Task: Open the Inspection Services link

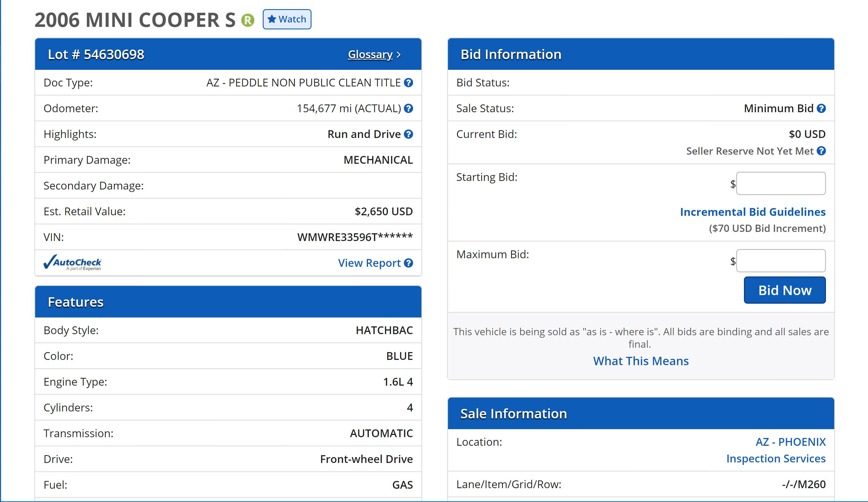Action: pyautogui.click(x=776, y=459)
